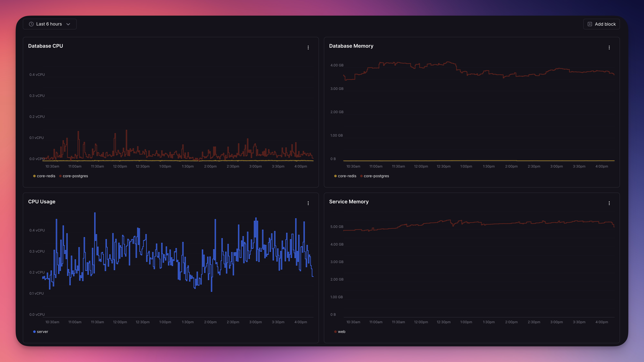Click 2:00pm label on Database Memory axis

pyautogui.click(x=511, y=166)
